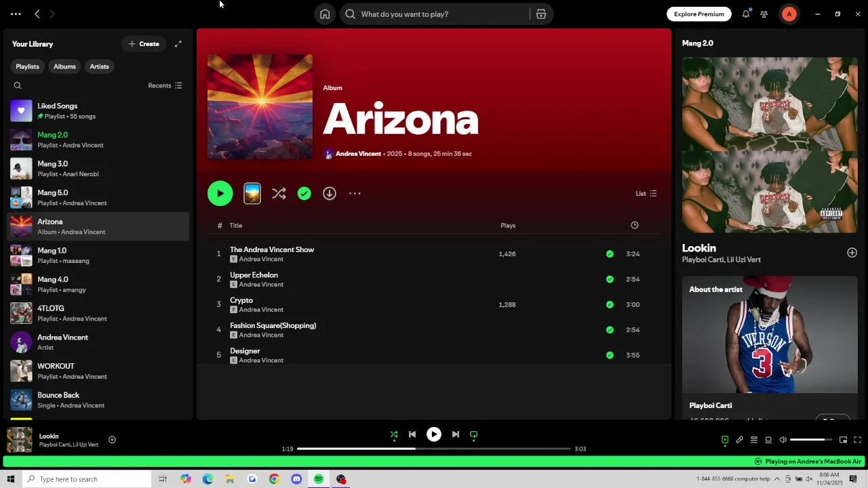Open the Lookin album art in the right panel

(x=770, y=145)
